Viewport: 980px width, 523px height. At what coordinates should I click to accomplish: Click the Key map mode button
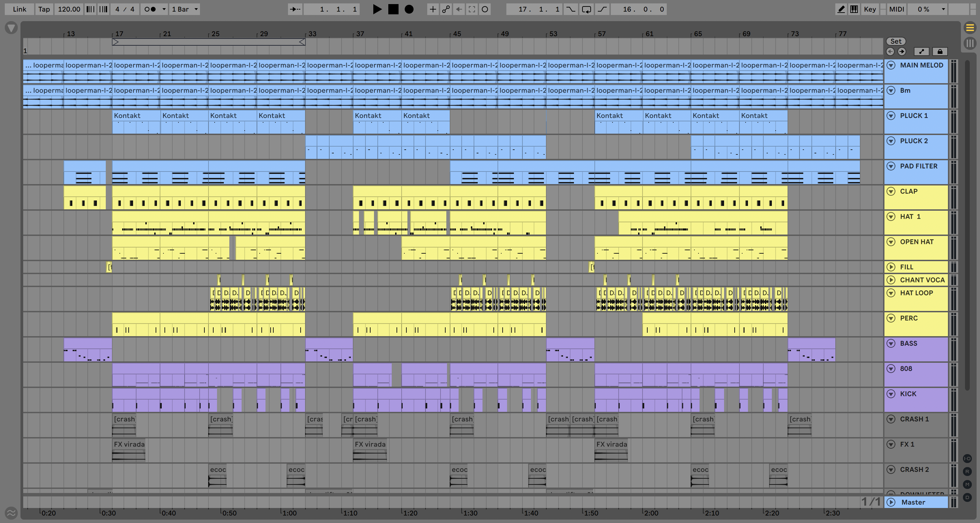point(870,10)
